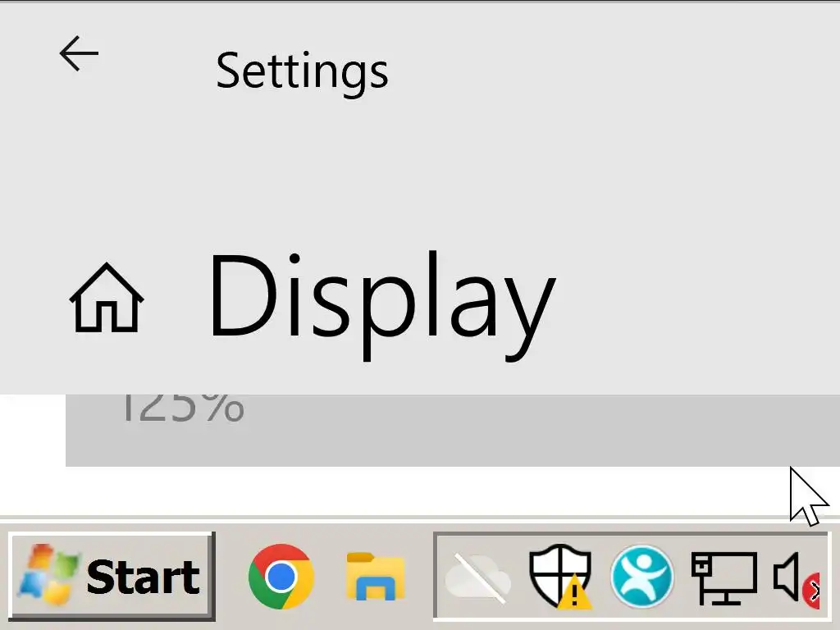Viewport: 840px width, 630px height.
Task: Launch Google Chrome from the taskbar
Action: 281,577
